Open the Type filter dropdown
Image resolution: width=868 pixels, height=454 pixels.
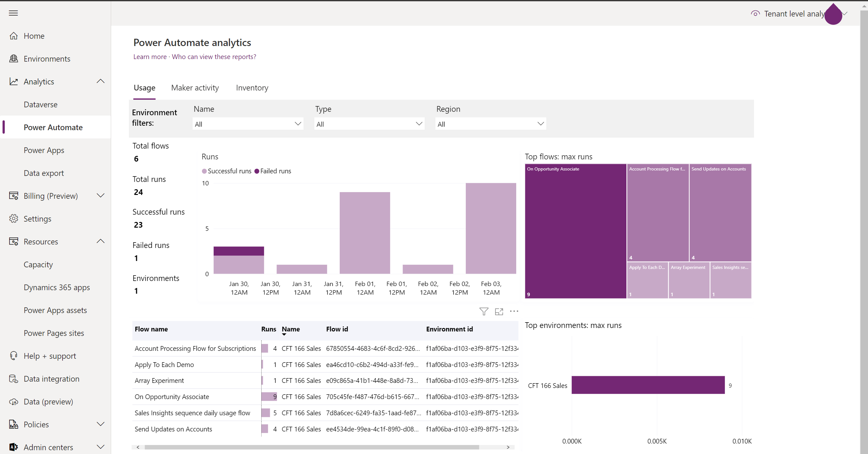coord(369,124)
